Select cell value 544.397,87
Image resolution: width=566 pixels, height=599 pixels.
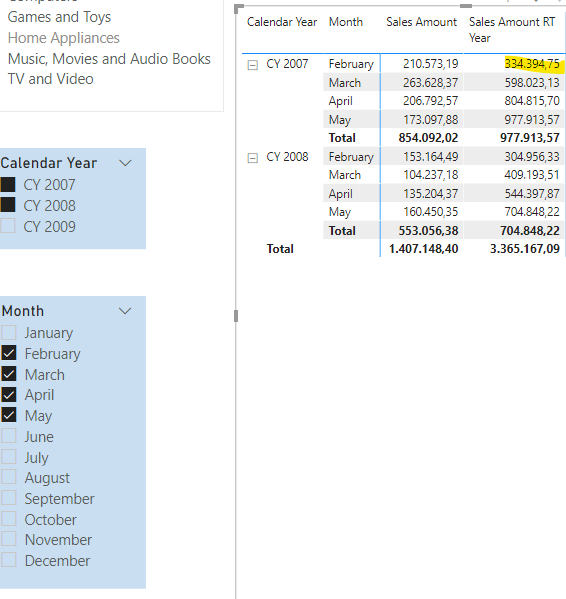point(532,194)
